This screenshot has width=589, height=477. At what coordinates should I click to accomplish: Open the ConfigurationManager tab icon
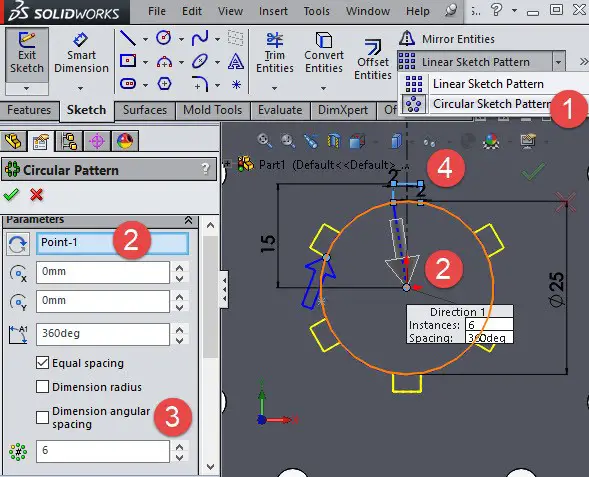pos(69,141)
